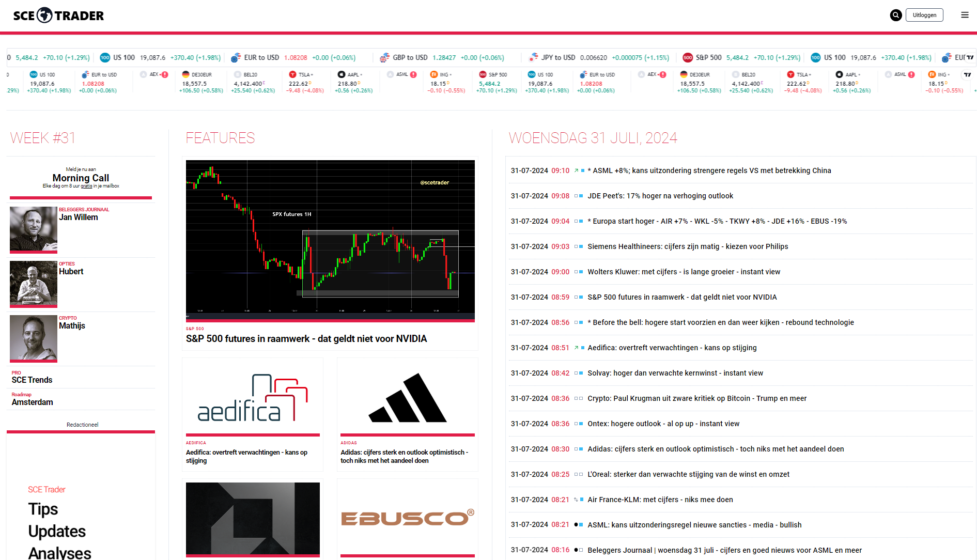
Task: Open the Morning Call signup banner
Action: click(81, 178)
